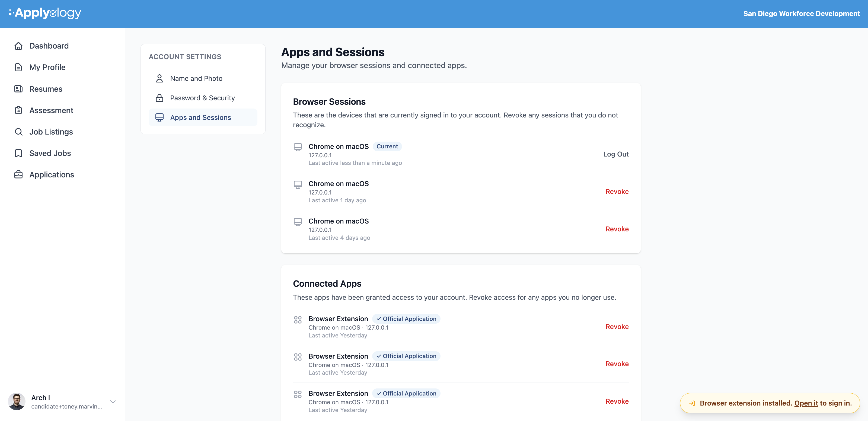
Task: Click the Applyology logo
Action: pyautogui.click(x=45, y=13)
